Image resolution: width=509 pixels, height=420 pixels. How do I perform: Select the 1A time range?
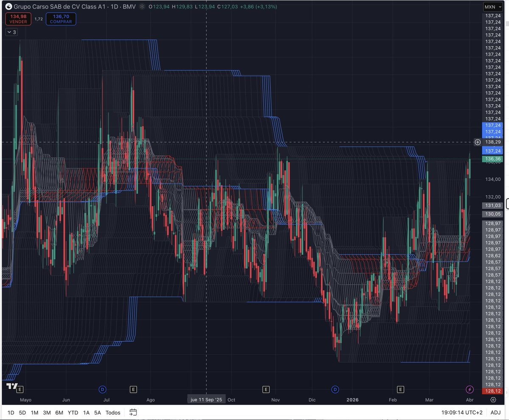pyautogui.click(x=87, y=412)
